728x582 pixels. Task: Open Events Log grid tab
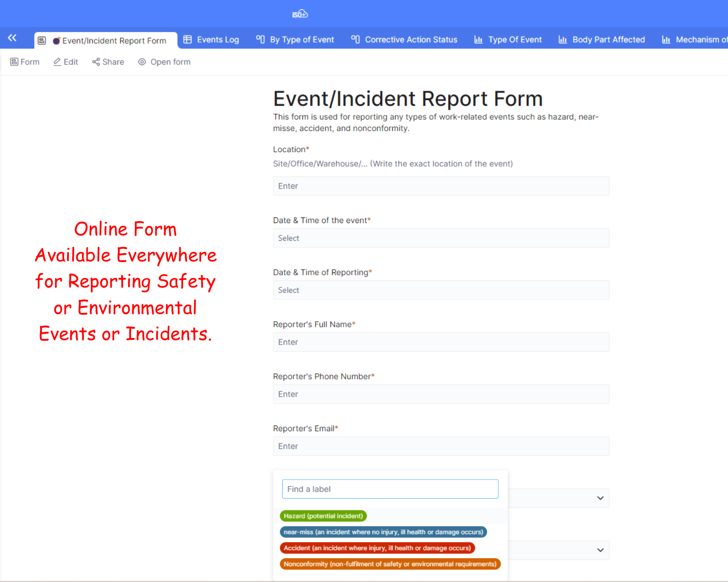[x=211, y=40]
